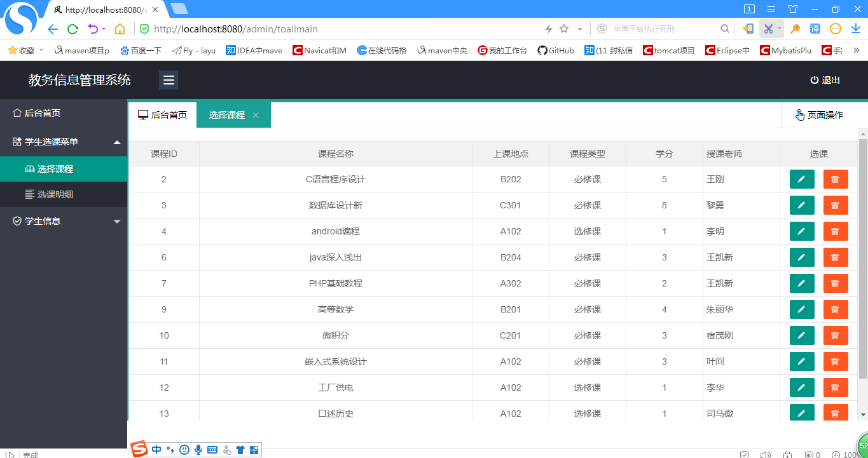Toggle Sogou IME Chinese mode icon
The width and height of the screenshot is (868, 458).
coord(156,450)
